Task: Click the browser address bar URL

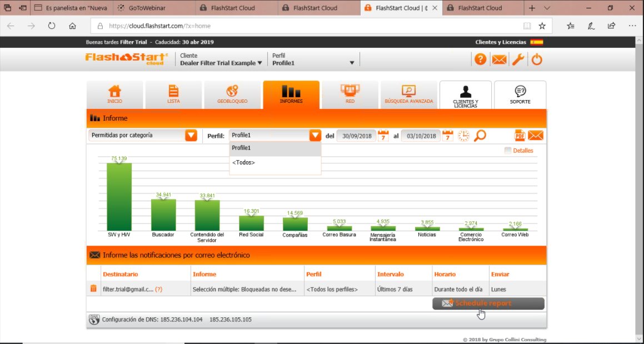Action: click(x=160, y=26)
